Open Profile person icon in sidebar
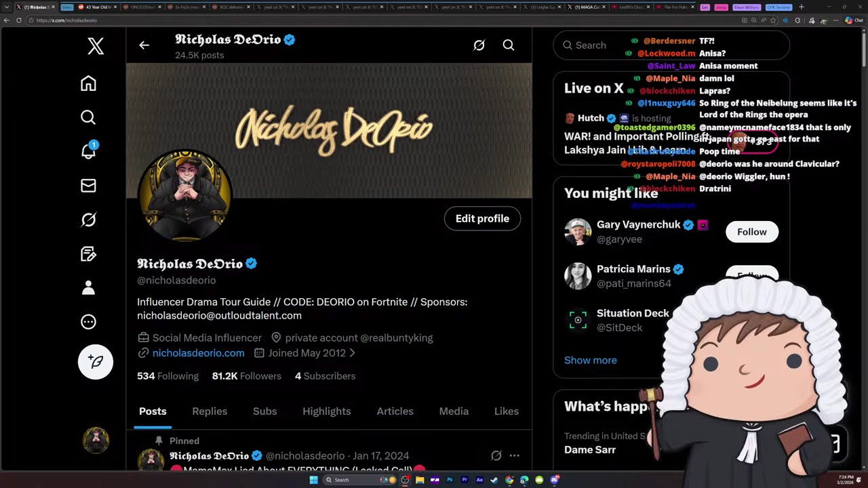The image size is (868, 488). tap(88, 288)
